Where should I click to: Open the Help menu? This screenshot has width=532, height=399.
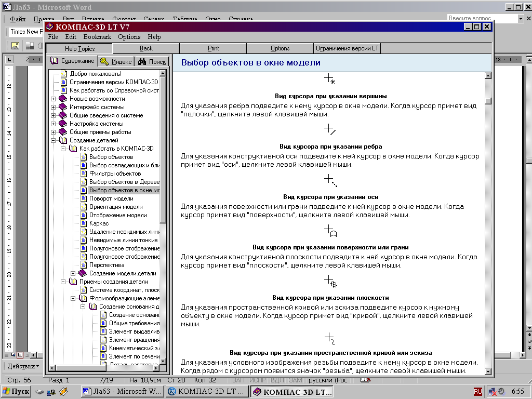click(154, 37)
